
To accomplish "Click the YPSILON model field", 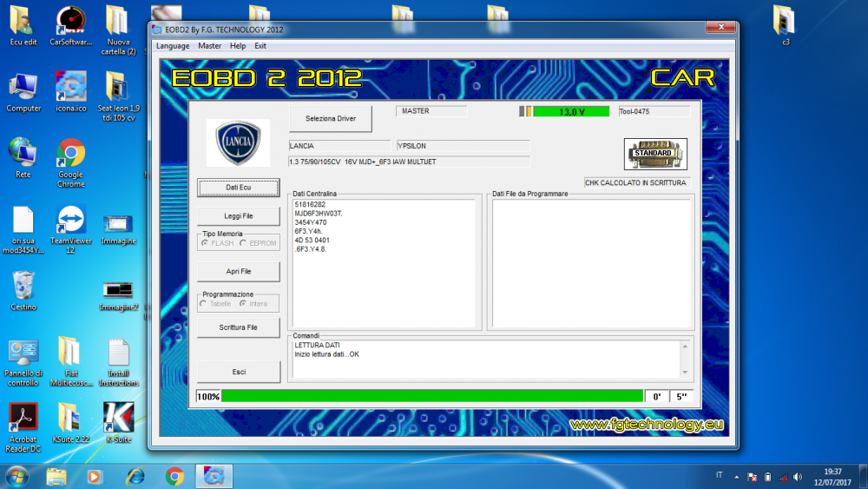I will pos(463,146).
